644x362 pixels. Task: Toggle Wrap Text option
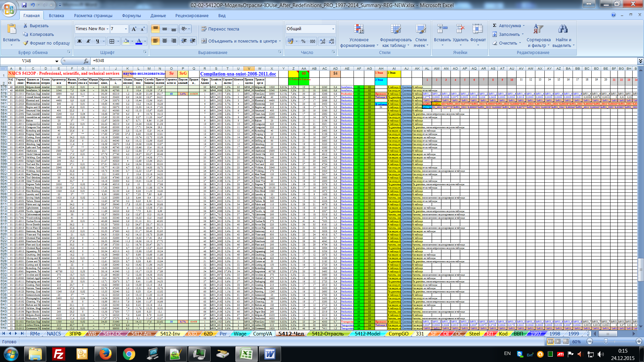[220, 29]
